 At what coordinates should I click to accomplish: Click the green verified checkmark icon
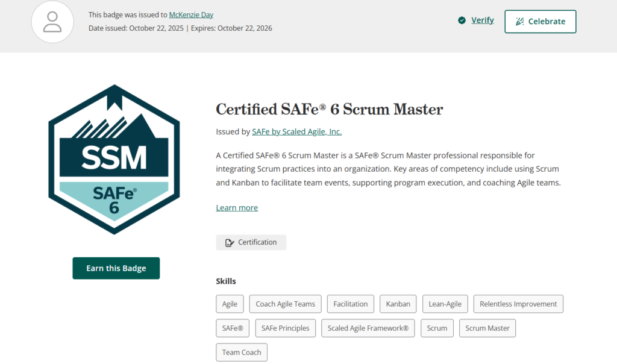tap(462, 20)
